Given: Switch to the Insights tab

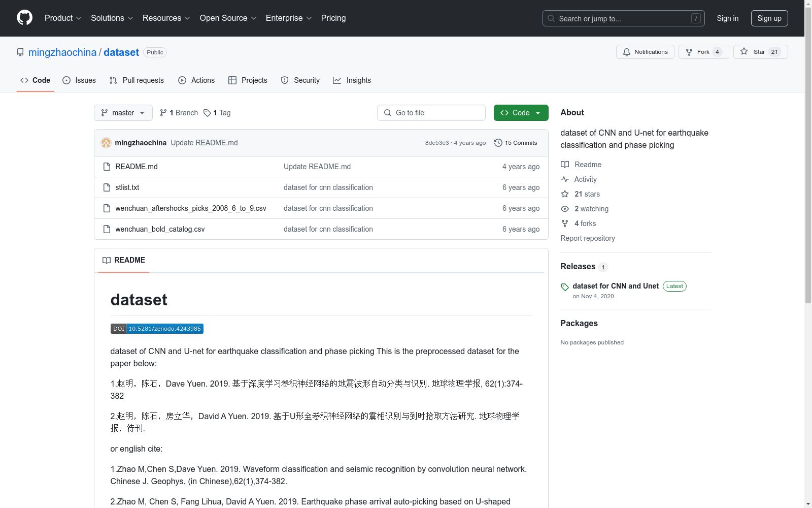Looking at the screenshot, I should 352,80.
